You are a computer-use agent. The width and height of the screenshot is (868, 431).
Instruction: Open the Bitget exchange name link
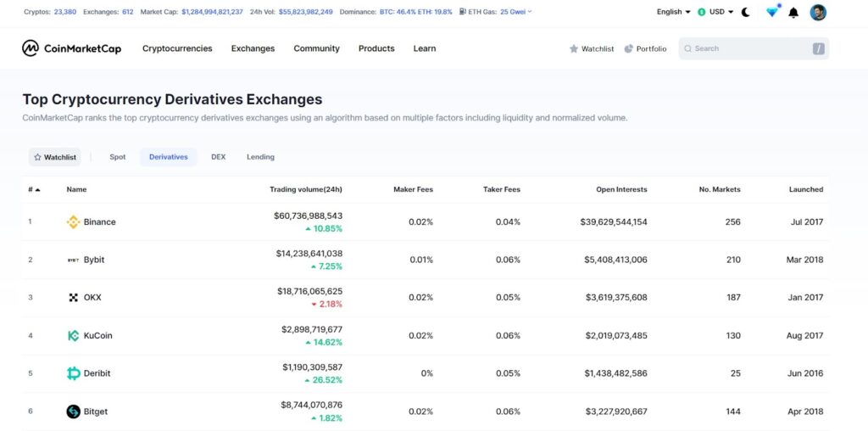(x=96, y=411)
